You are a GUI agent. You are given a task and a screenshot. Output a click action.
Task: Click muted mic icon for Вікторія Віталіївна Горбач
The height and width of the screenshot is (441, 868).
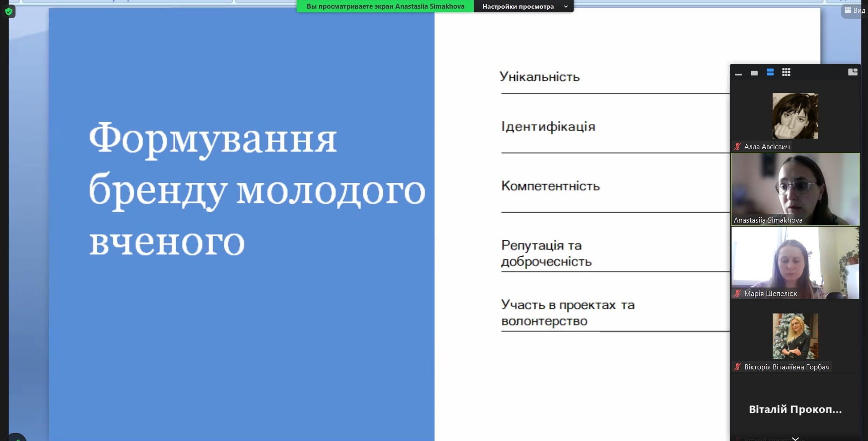click(x=737, y=367)
